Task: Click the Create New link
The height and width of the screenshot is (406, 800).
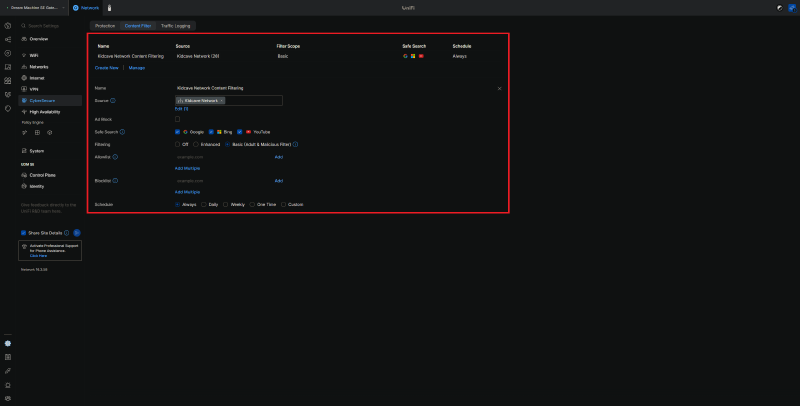Action: [x=107, y=68]
